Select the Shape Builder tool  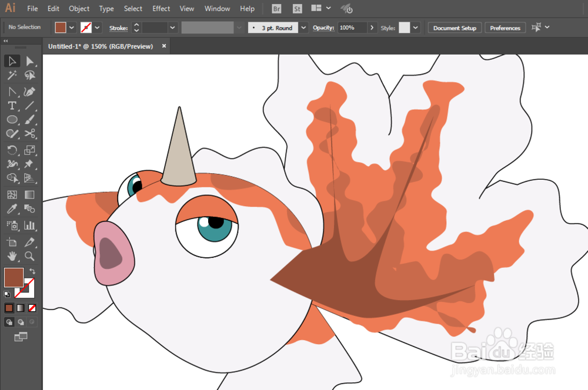click(x=12, y=178)
